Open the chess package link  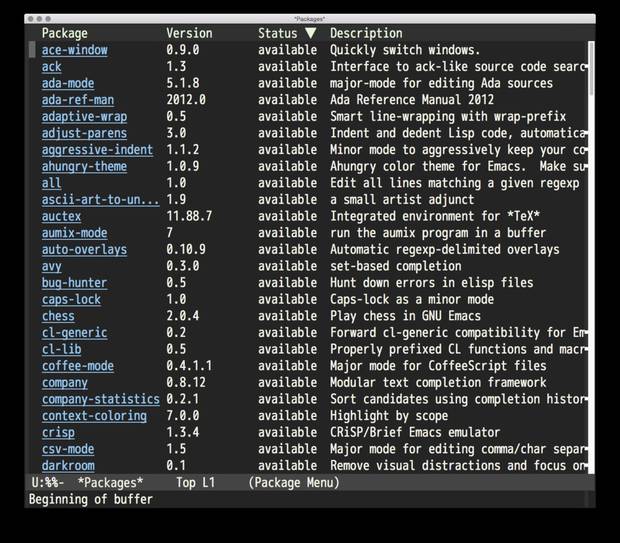tap(58, 316)
